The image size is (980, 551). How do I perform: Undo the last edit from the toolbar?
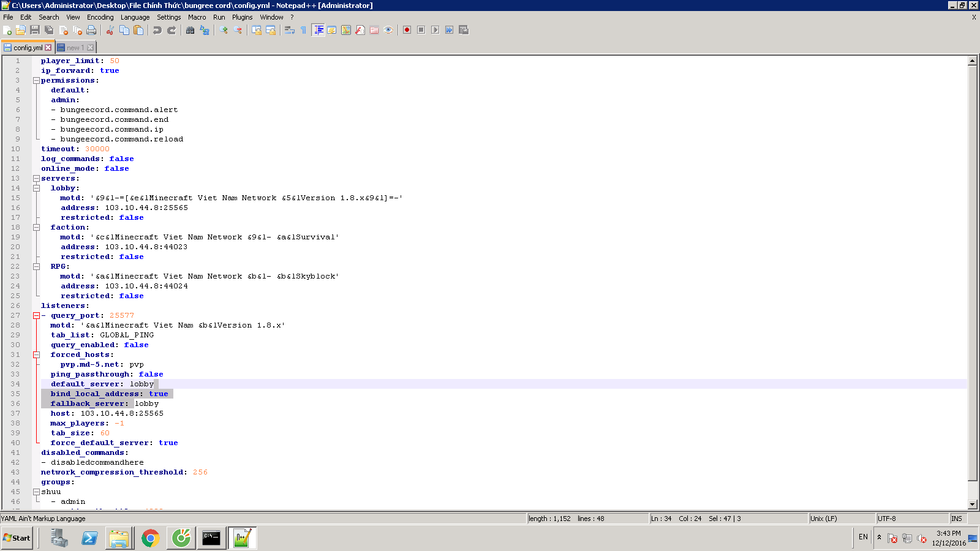157,30
